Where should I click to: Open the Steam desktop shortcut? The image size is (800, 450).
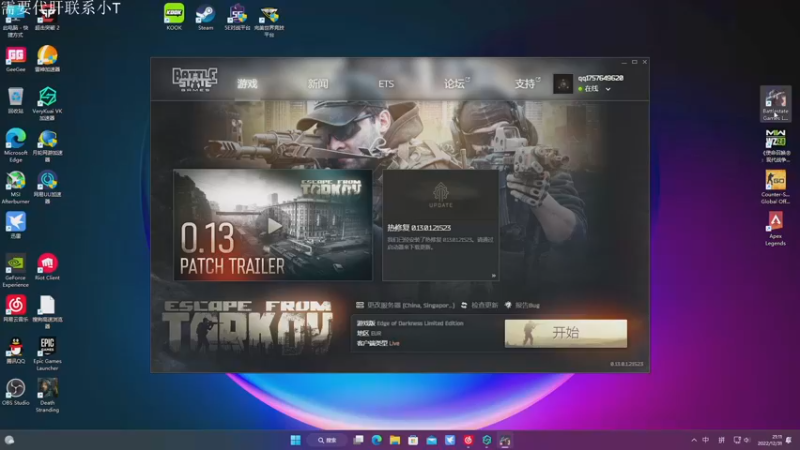click(206, 17)
